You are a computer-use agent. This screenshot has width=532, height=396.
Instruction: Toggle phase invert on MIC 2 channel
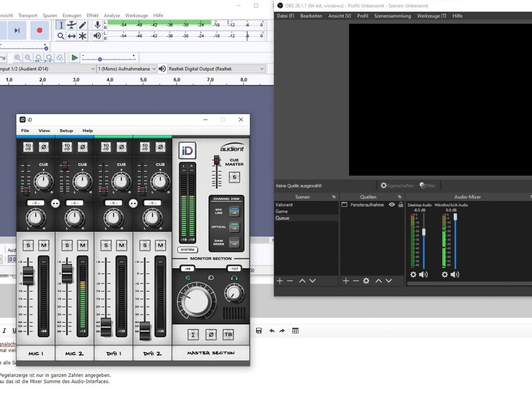pos(82,147)
